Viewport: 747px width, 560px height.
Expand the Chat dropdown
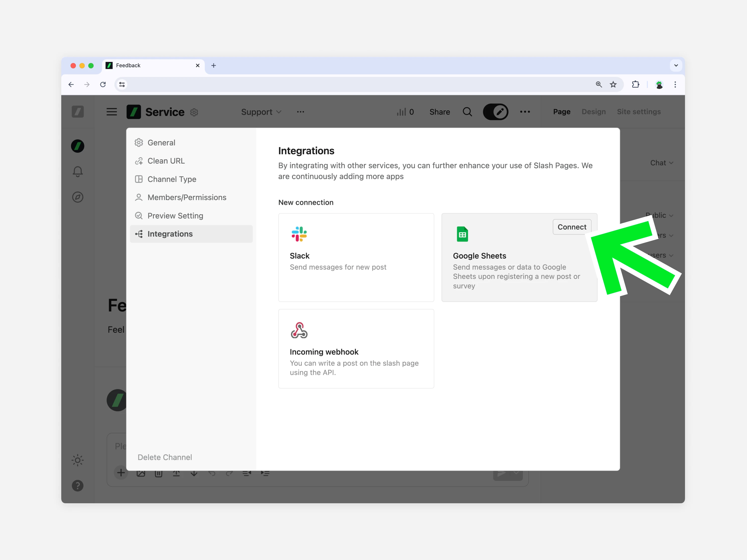click(x=662, y=163)
